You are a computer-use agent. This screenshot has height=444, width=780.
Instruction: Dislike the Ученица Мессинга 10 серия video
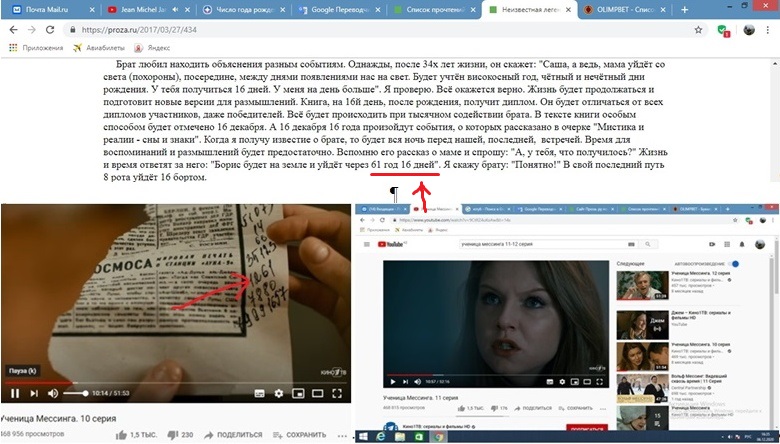click(x=180, y=435)
